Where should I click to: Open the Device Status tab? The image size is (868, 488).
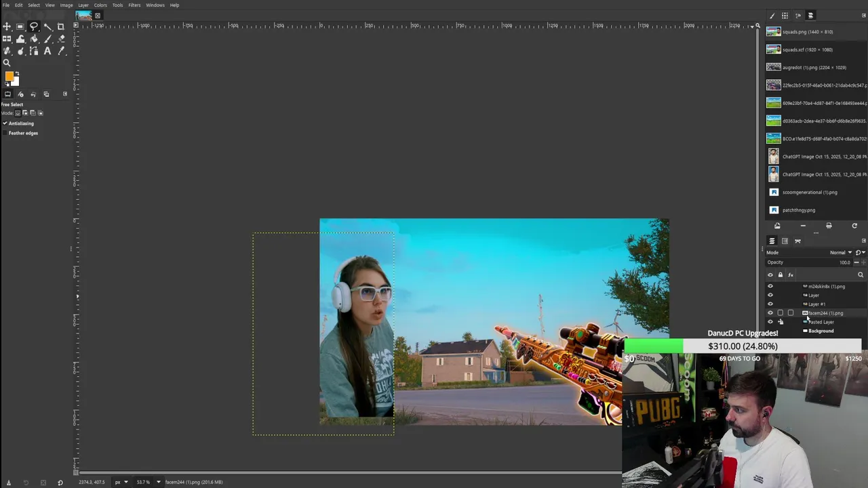tap(20, 94)
